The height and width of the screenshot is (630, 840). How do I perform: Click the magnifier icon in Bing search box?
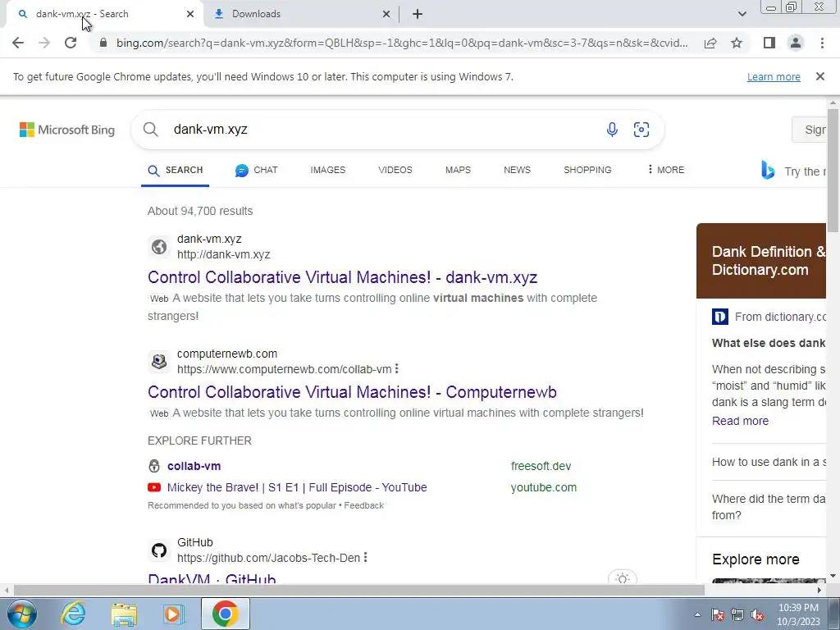[x=151, y=130]
